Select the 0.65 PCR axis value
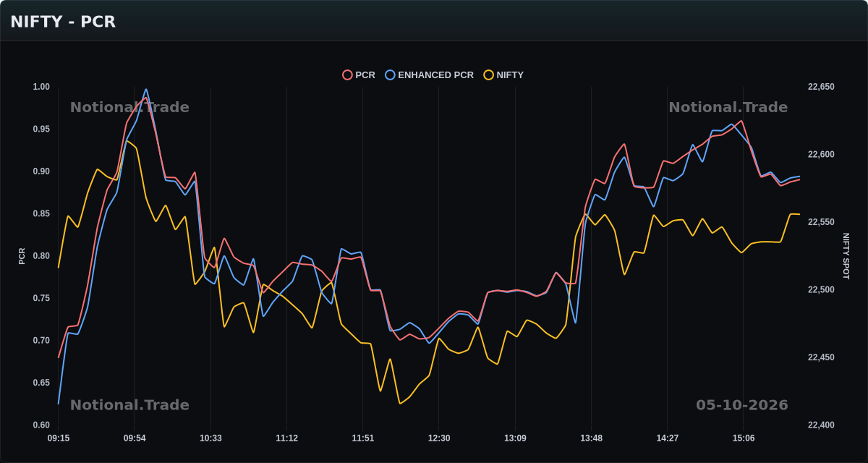 tap(41, 383)
